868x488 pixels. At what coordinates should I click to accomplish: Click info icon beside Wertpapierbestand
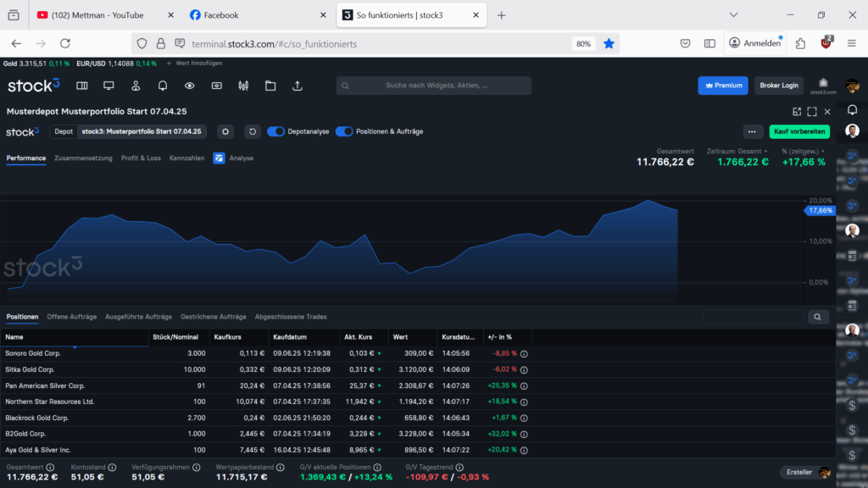point(280,468)
